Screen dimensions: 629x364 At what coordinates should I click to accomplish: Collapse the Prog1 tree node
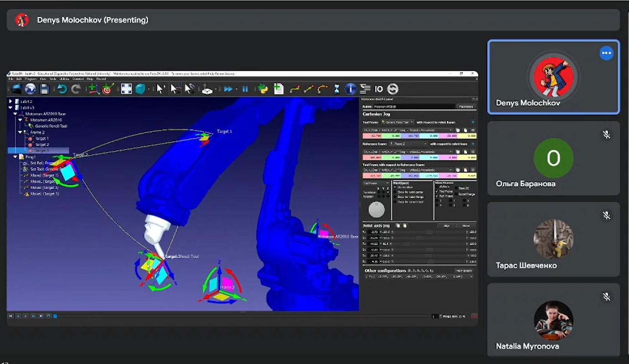pos(15,157)
